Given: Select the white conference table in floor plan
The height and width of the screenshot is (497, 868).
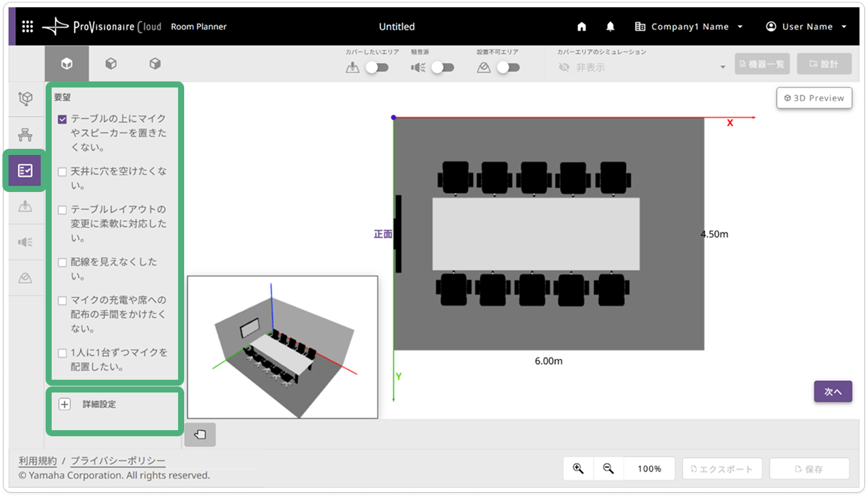Looking at the screenshot, I should (536, 234).
